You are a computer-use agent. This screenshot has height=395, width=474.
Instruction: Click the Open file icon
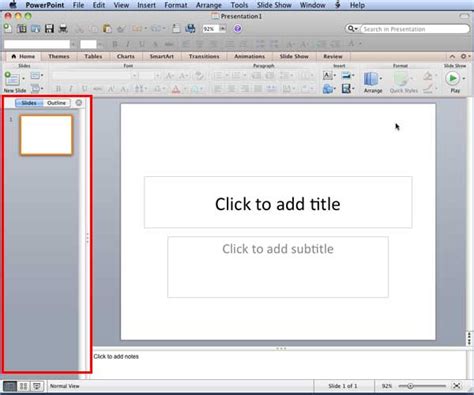[36, 29]
